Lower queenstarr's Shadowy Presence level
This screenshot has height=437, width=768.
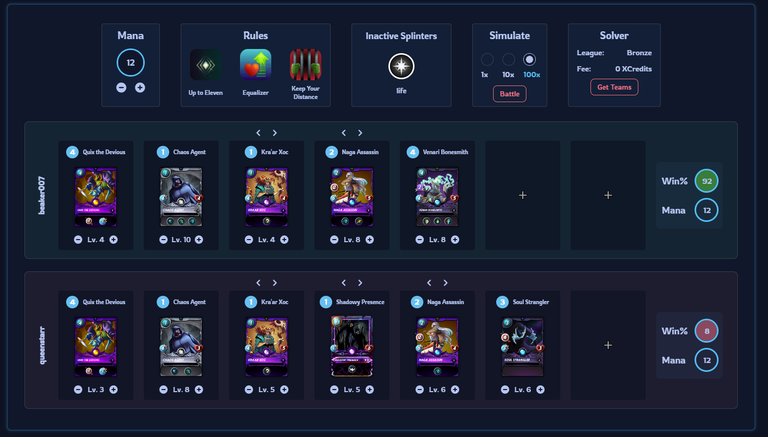tap(334, 389)
